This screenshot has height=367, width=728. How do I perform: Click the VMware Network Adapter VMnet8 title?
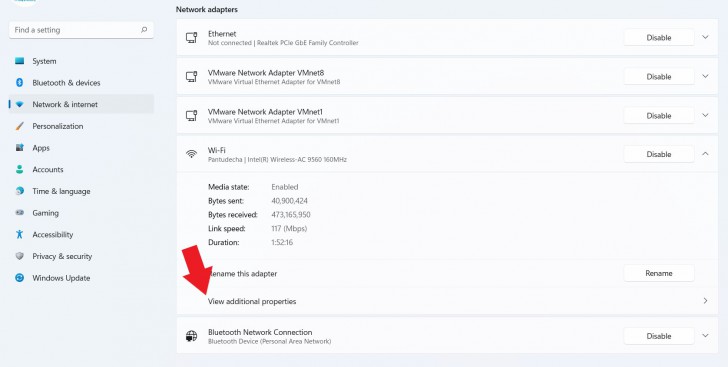pyautogui.click(x=266, y=73)
